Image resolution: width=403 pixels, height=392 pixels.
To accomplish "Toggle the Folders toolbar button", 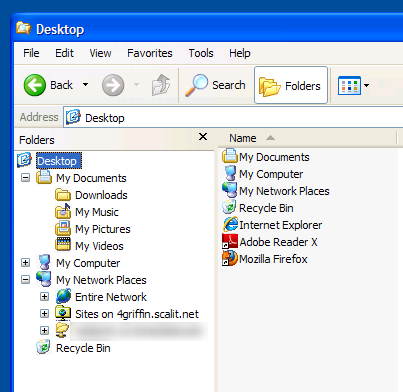I will pos(291,85).
